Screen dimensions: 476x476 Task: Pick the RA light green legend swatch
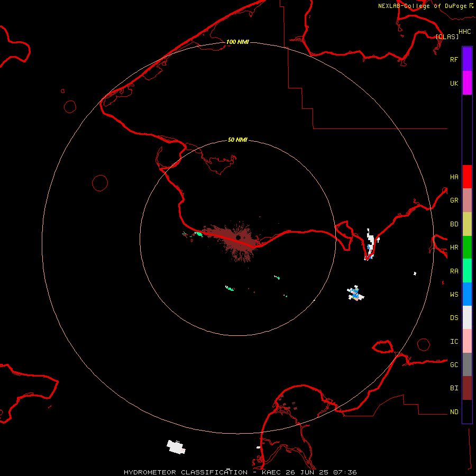pyautogui.click(x=467, y=271)
